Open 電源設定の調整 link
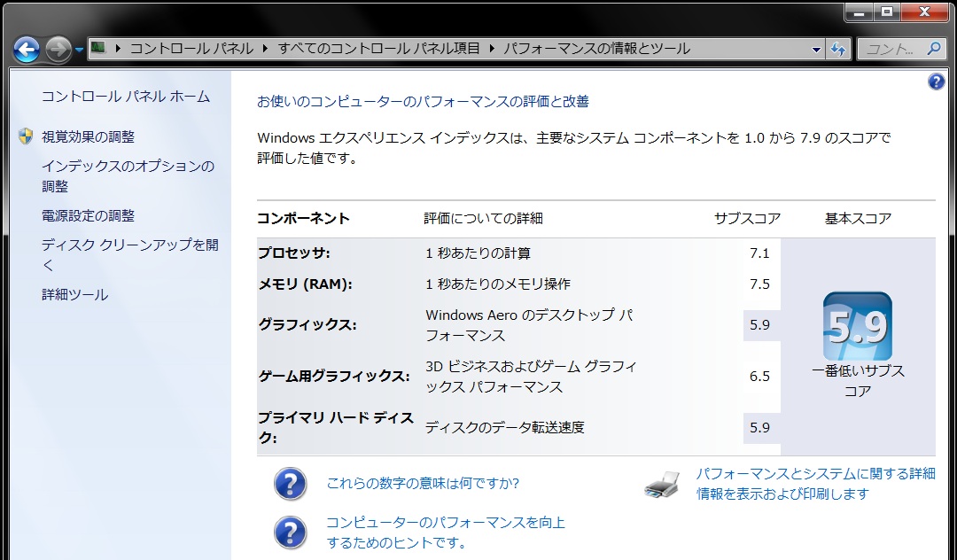The width and height of the screenshot is (957, 560). pyautogui.click(x=88, y=215)
